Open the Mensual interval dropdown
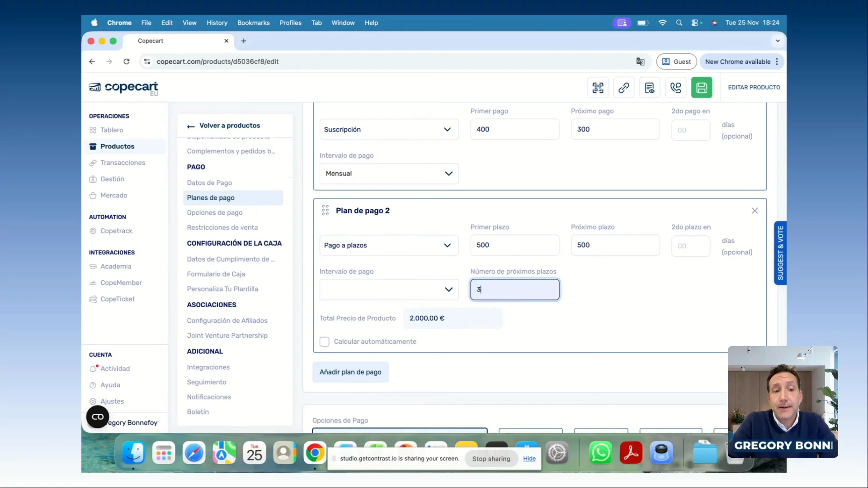Image resolution: width=868 pixels, height=488 pixels. coord(389,174)
